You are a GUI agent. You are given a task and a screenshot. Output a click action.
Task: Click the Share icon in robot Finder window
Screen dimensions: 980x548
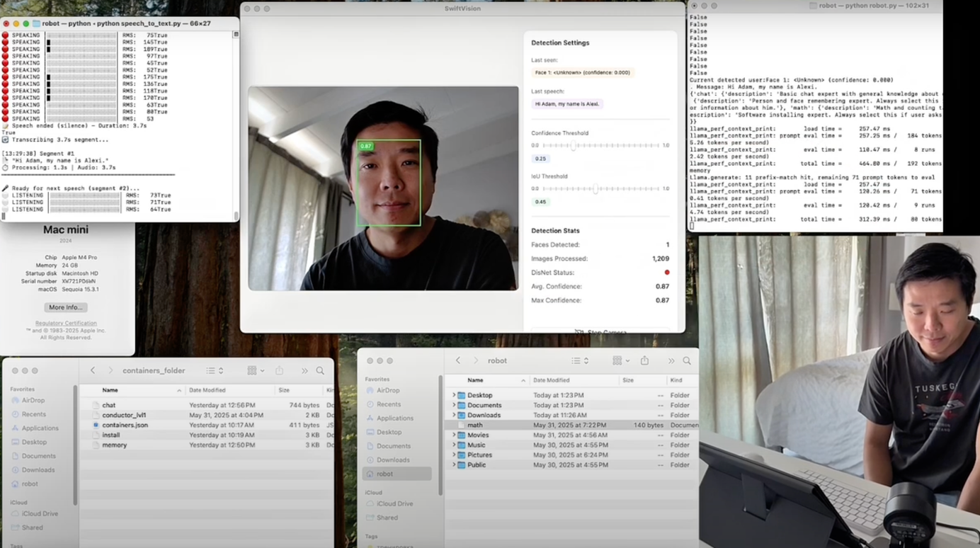(644, 361)
